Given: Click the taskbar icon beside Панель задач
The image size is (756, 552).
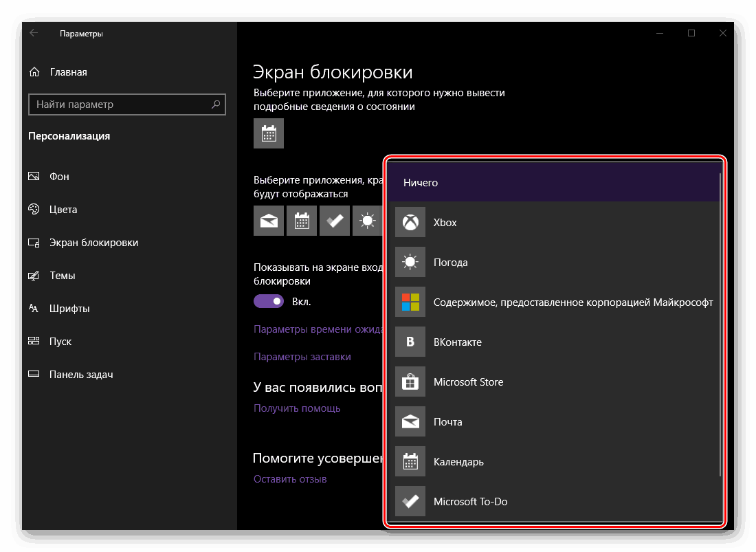Looking at the screenshot, I should click(x=34, y=374).
